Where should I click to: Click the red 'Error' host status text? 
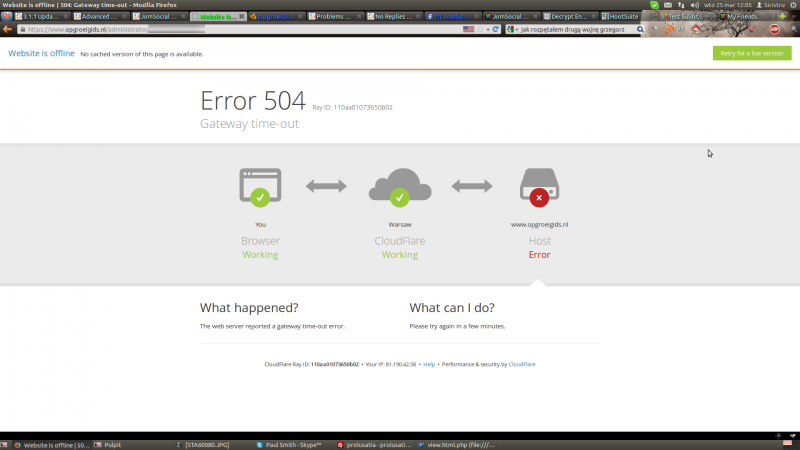(539, 255)
